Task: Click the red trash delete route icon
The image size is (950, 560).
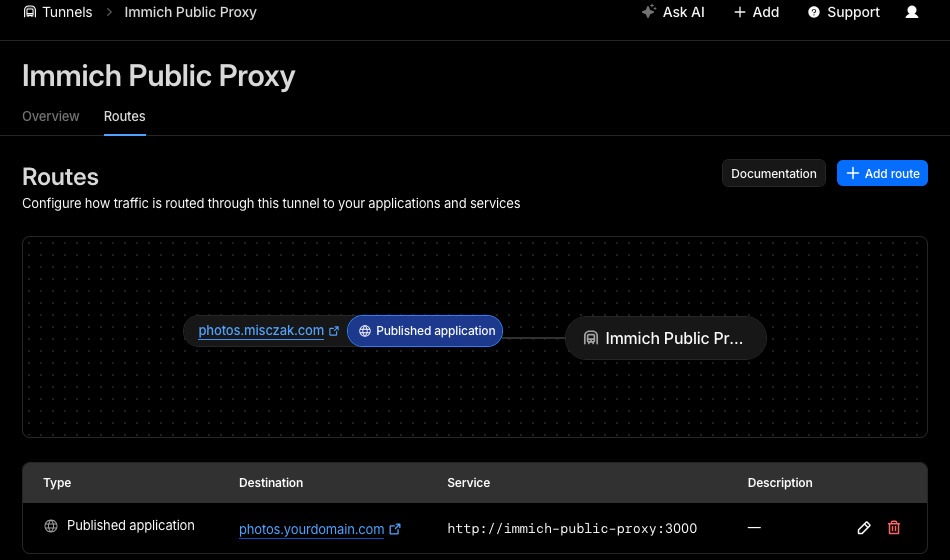Action: click(894, 528)
